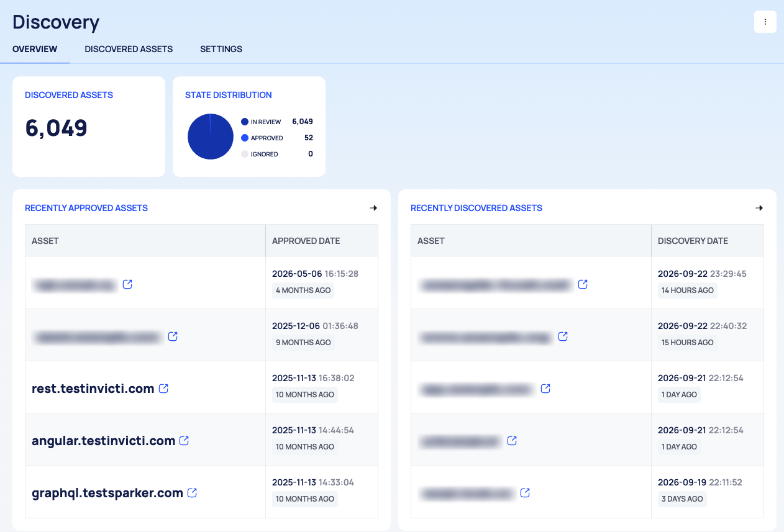Open external link of asset approved 2026-05-06

pyautogui.click(x=127, y=284)
